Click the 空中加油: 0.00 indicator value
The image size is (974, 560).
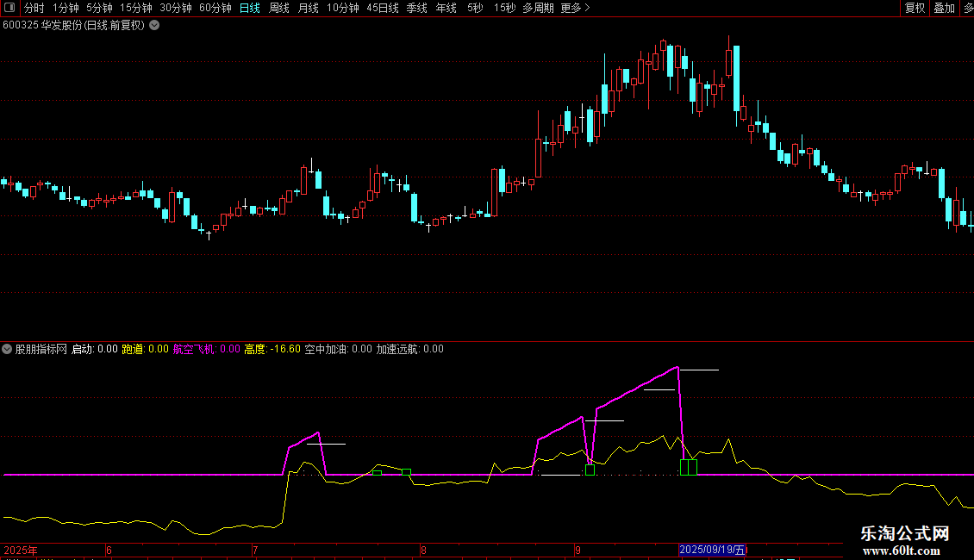point(339,349)
